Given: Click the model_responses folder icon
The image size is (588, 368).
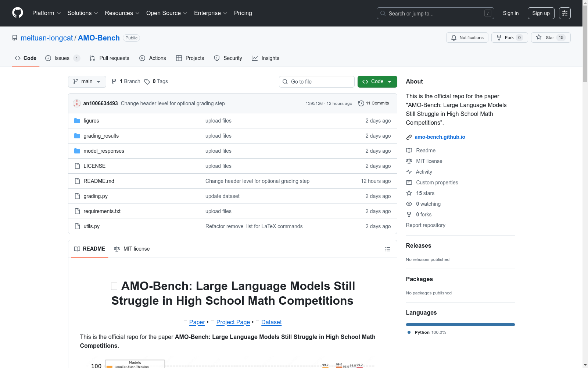Looking at the screenshot, I should click(x=77, y=151).
